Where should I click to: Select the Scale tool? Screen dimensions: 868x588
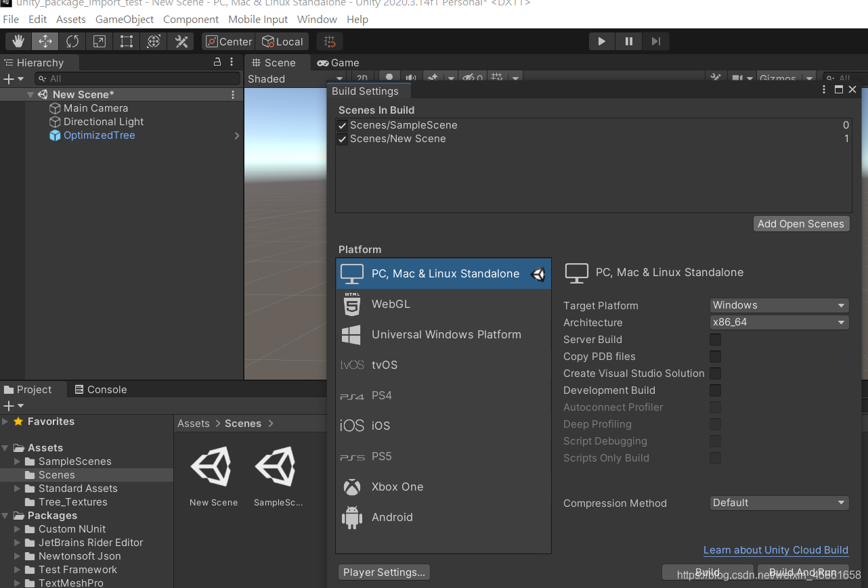pyautogui.click(x=100, y=41)
